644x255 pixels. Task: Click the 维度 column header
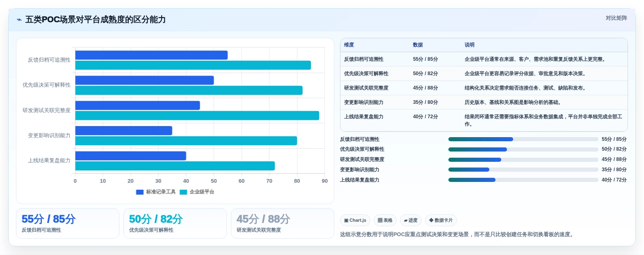[349, 45]
